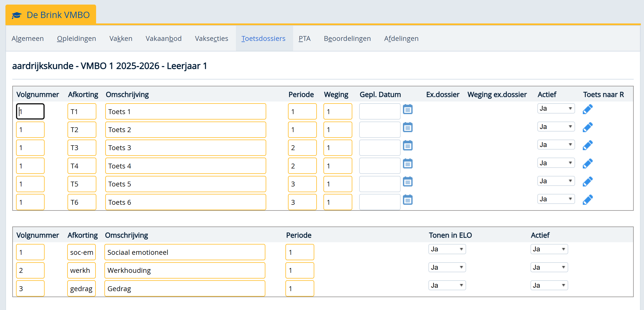Click the De Brink VMBO header tab
The width and height of the screenshot is (644, 310).
(x=51, y=15)
